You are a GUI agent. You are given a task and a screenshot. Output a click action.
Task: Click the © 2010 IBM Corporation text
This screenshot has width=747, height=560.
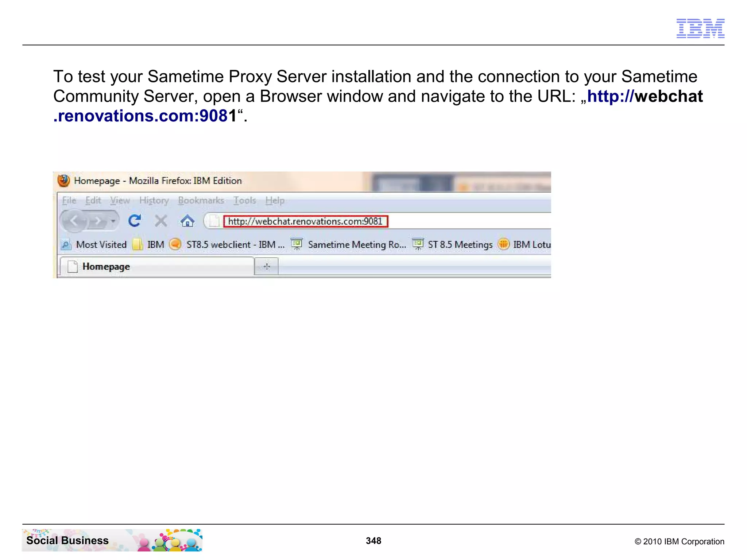[680, 541]
